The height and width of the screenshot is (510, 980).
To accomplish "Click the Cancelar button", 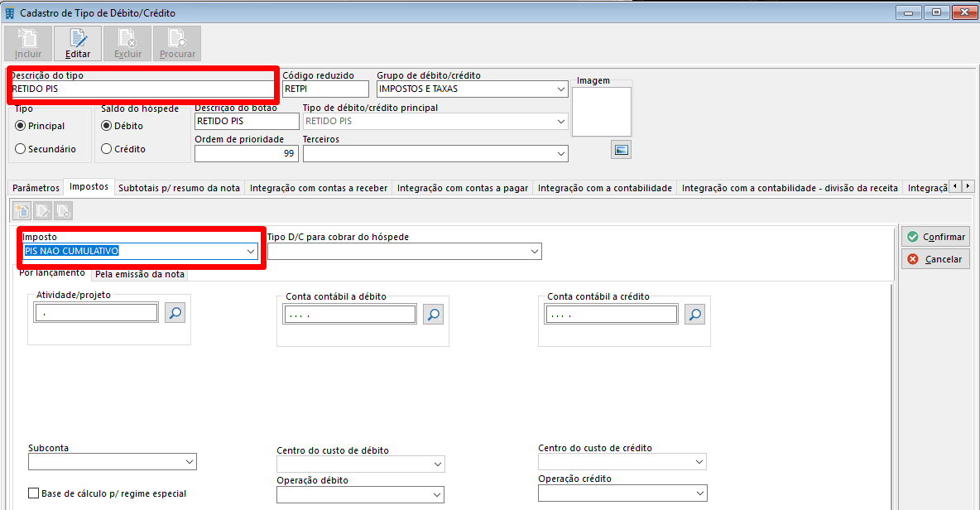I will 935,259.
